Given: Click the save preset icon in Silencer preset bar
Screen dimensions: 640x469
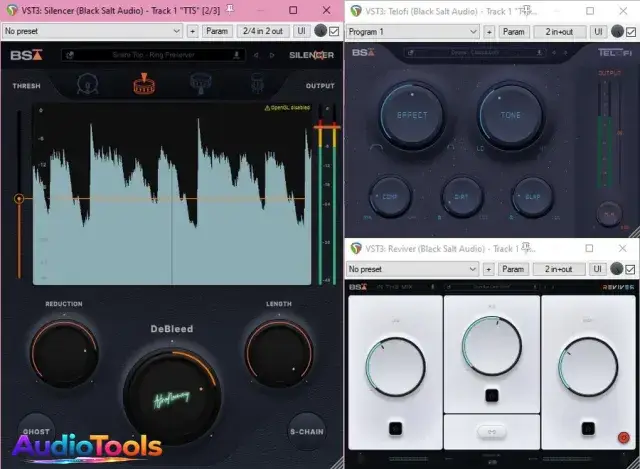Looking at the screenshot, I should 236,55.
